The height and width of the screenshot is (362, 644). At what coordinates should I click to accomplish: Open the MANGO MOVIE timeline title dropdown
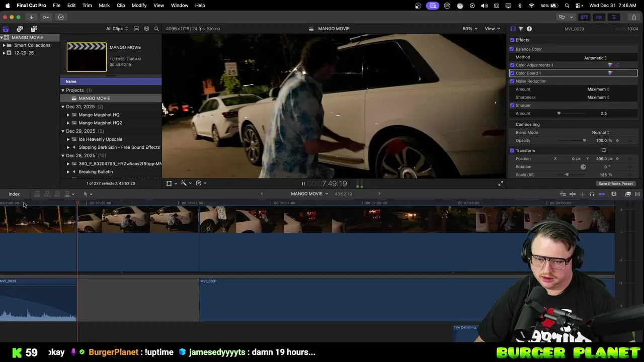pyautogui.click(x=309, y=194)
